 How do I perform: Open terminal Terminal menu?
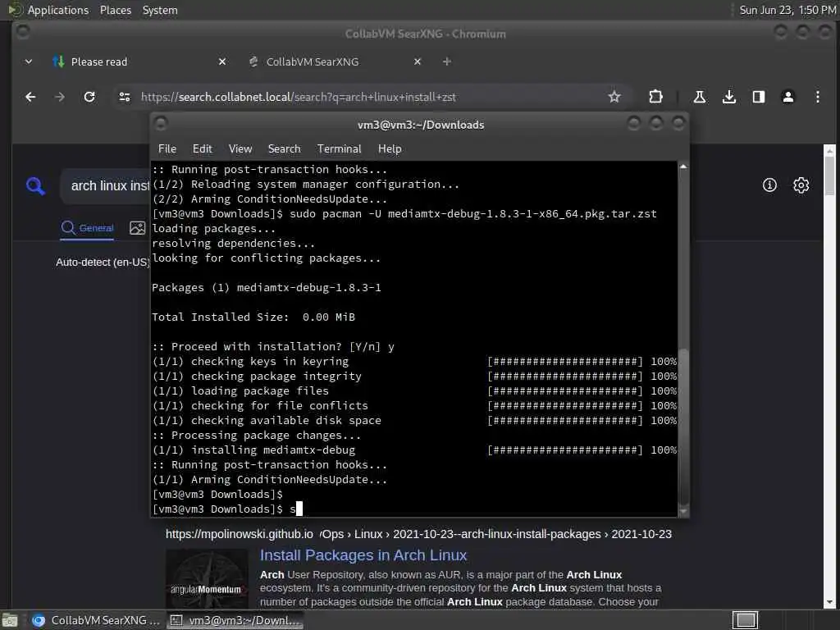[339, 149]
